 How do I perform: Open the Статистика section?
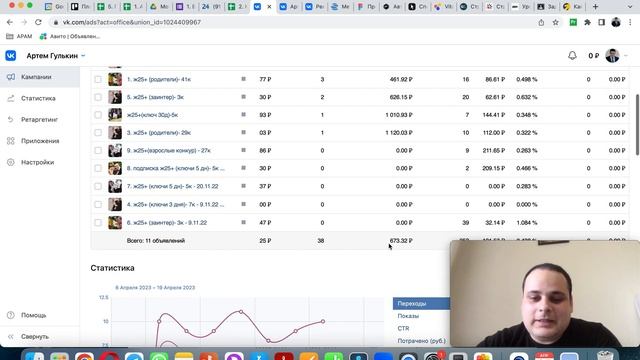38,98
